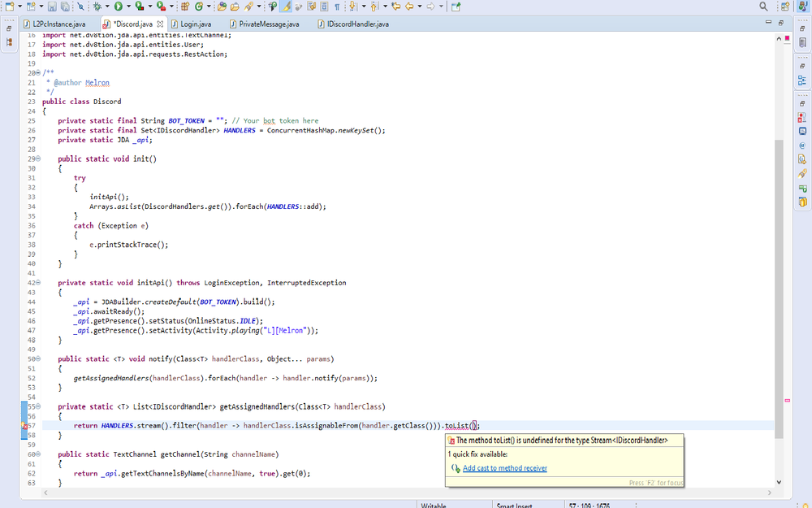Expand the New file dropdown arrow
This screenshot has width=812, height=508.
click(19, 7)
